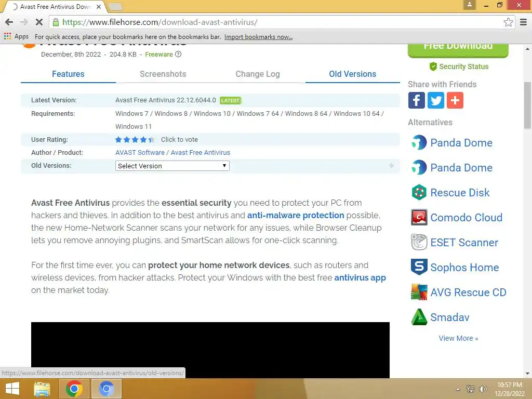Share on Twitter
The width and height of the screenshot is (532, 399).
436,100
